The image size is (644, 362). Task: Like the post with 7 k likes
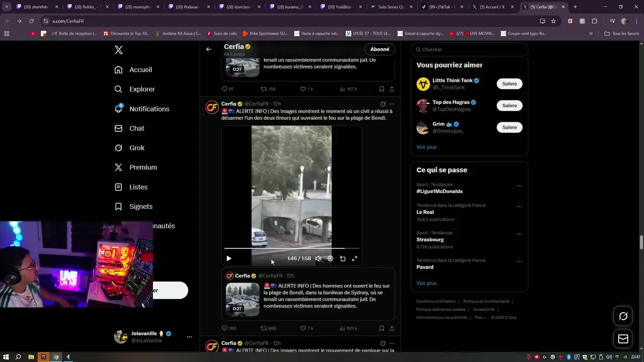[x=306, y=328]
